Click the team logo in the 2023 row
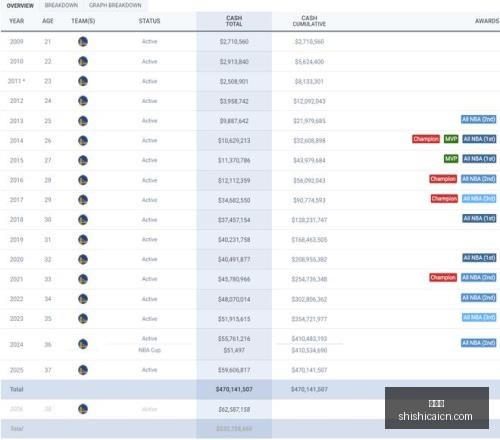 pos(83,319)
